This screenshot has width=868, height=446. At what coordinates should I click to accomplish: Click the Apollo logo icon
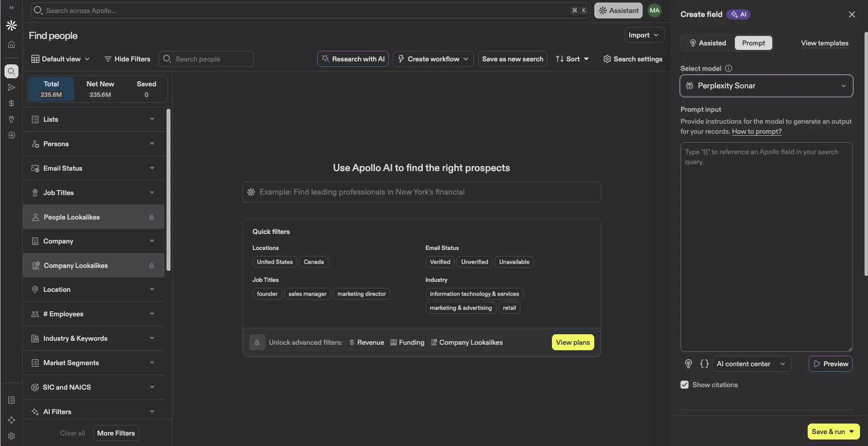[x=11, y=25]
